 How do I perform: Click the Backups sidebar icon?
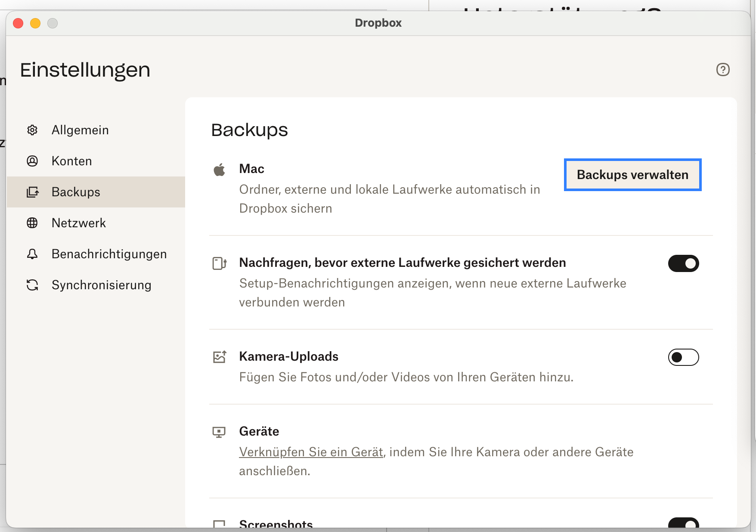point(32,192)
